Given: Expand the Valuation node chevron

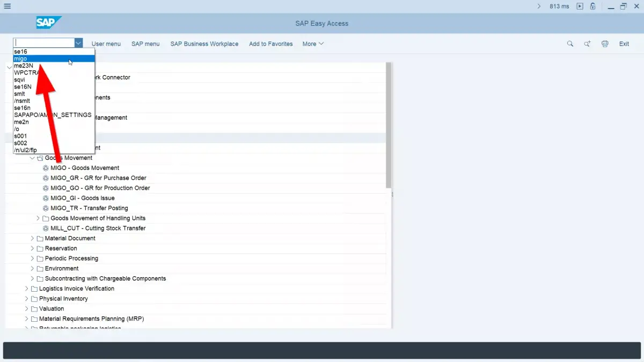Looking at the screenshot, I should [x=27, y=309].
